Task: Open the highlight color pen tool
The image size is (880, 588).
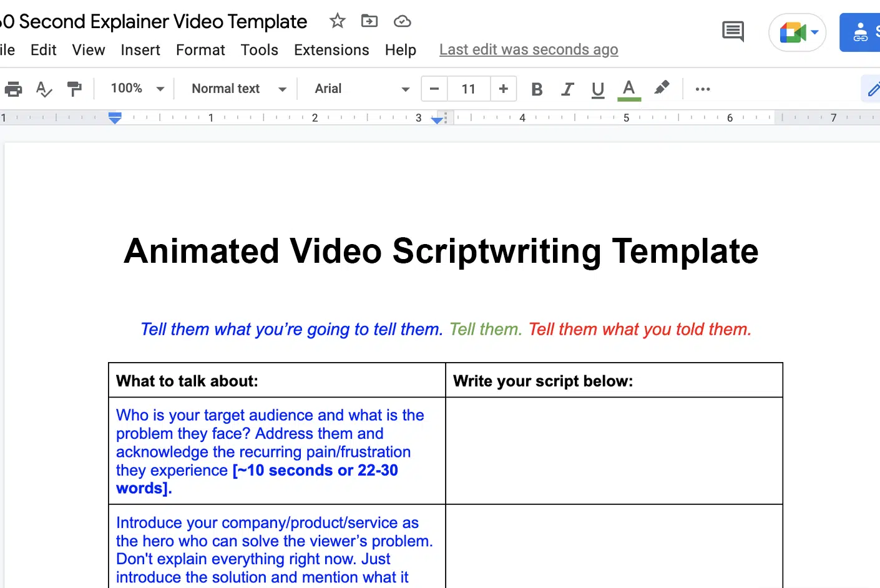Action: pyautogui.click(x=662, y=89)
